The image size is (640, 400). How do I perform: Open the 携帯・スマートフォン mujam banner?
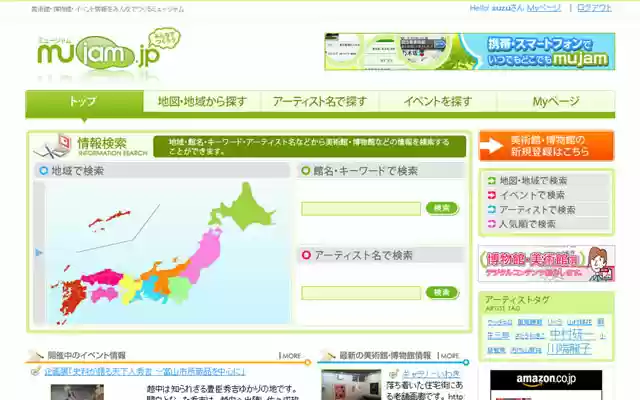pyautogui.click(x=469, y=51)
